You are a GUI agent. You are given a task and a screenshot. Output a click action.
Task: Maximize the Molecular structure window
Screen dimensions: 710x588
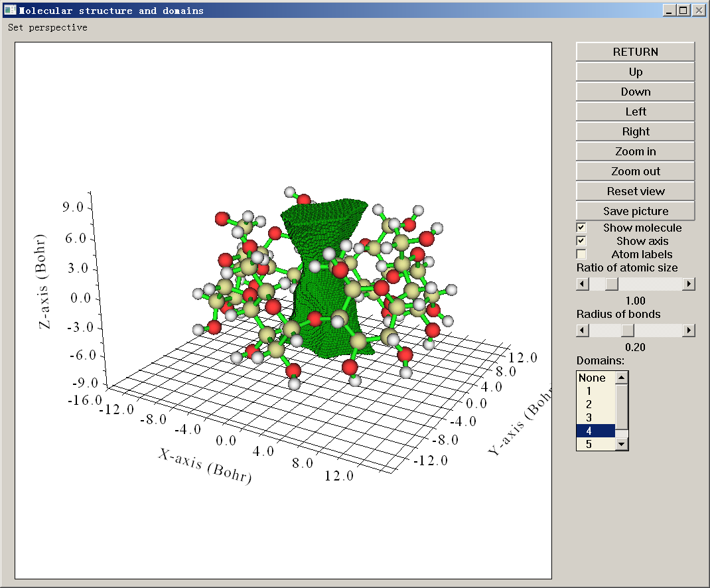tap(683, 10)
